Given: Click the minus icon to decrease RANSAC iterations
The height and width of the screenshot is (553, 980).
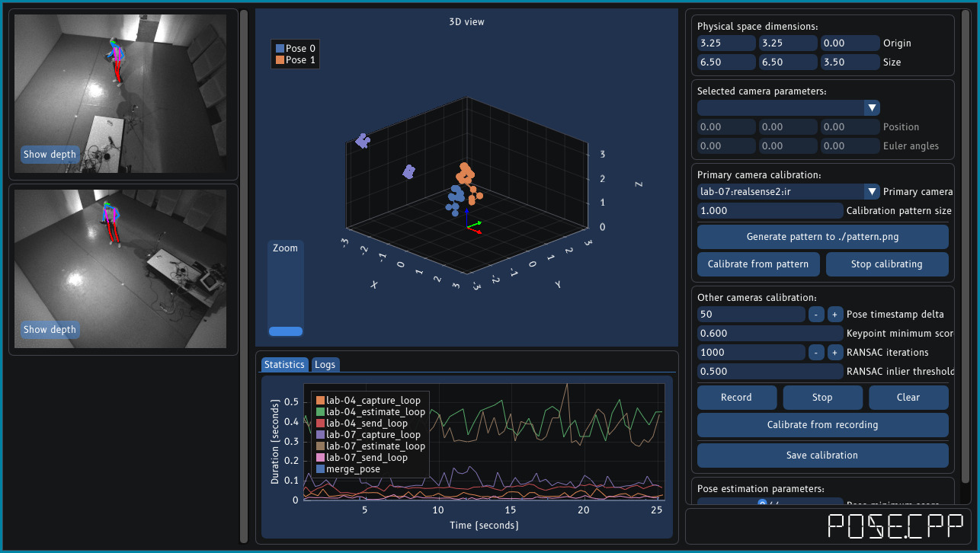Looking at the screenshot, I should coord(815,352).
